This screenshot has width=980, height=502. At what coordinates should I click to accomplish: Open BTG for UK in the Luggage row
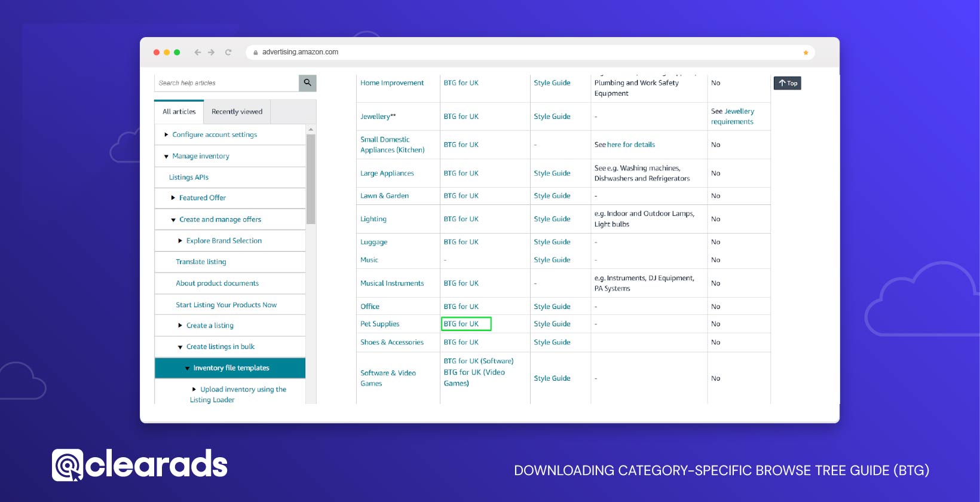[x=461, y=242]
